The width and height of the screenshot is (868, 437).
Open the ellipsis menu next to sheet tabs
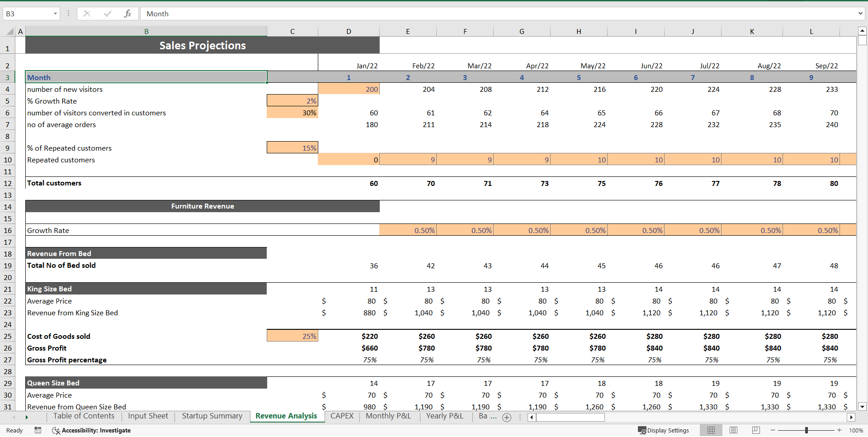(x=519, y=418)
